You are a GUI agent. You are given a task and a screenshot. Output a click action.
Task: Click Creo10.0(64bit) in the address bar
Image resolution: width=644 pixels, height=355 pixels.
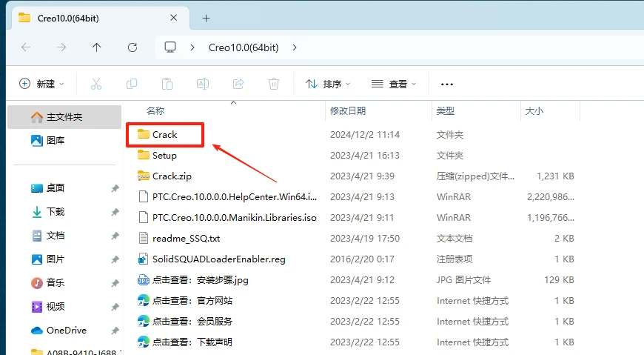tap(244, 47)
